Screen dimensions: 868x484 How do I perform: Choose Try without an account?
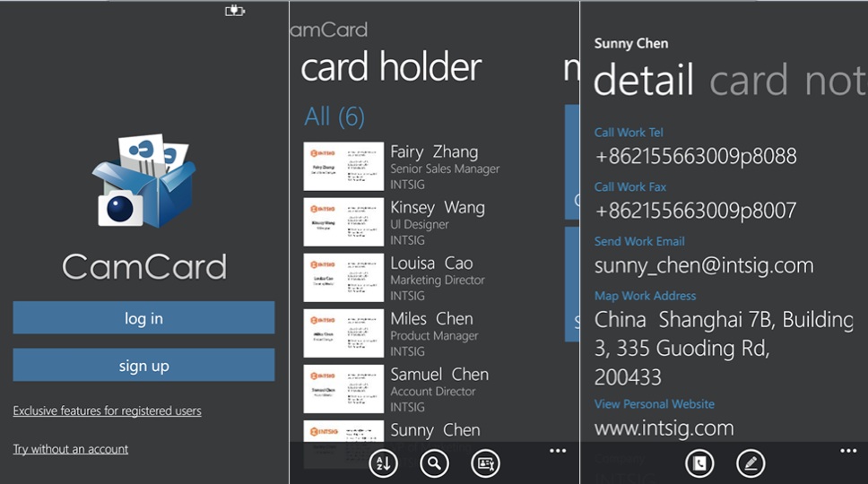click(71, 449)
